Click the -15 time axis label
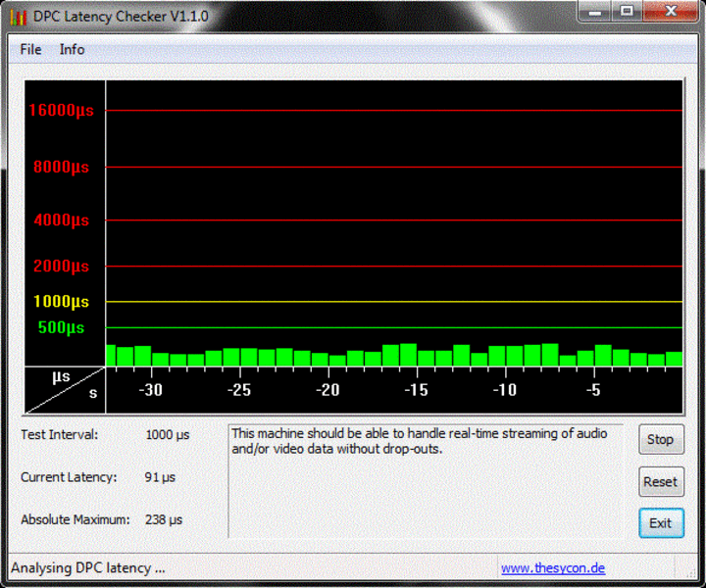706x588 pixels. pyautogui.click(x=416, y=390)
